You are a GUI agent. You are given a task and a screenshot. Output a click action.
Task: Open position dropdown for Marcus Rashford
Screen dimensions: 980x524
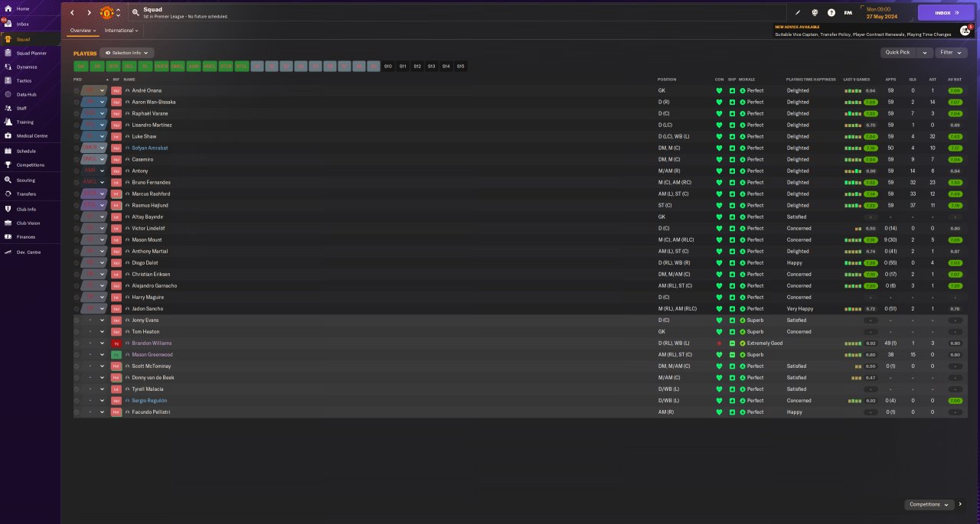102,194
